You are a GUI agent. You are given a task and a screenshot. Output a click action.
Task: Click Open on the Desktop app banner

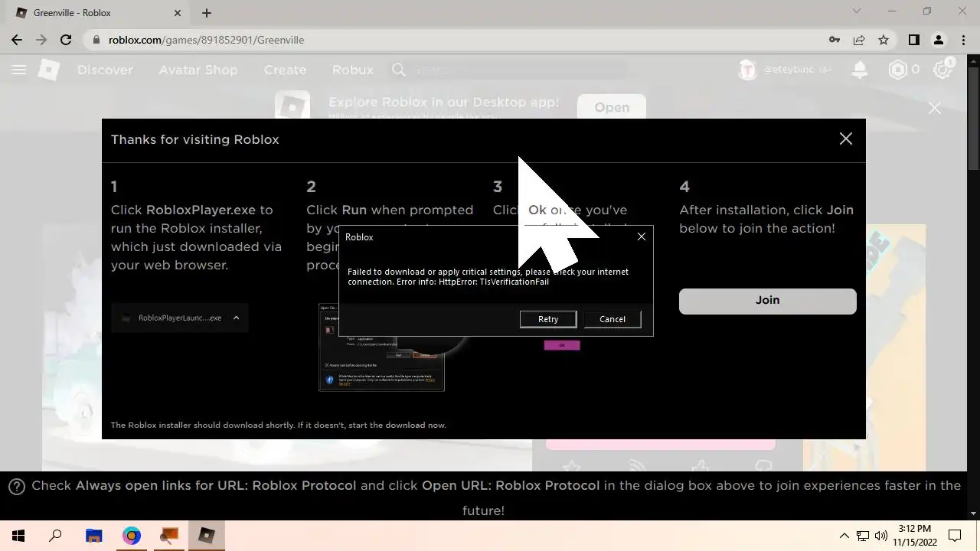(612, 107)
